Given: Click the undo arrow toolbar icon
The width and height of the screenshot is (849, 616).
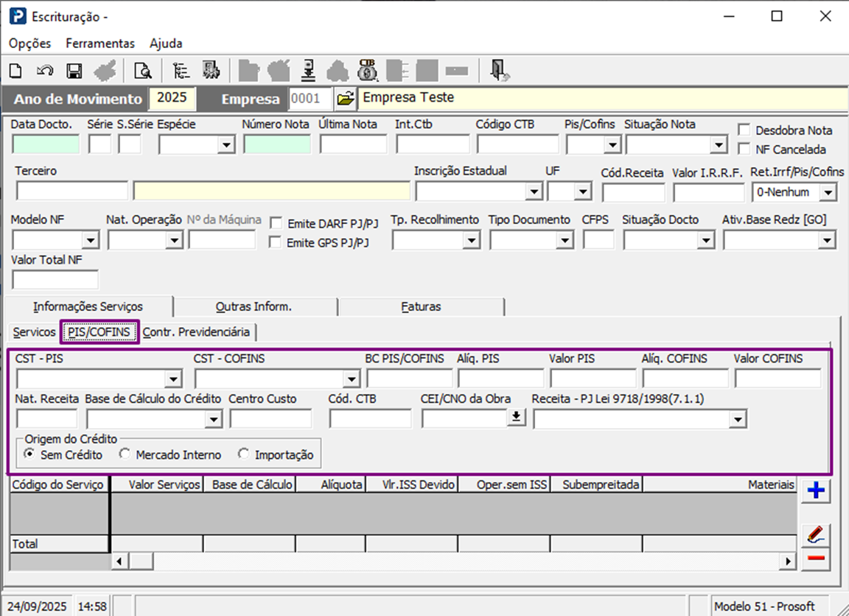Looking at the screenshot, I should 44,71.
